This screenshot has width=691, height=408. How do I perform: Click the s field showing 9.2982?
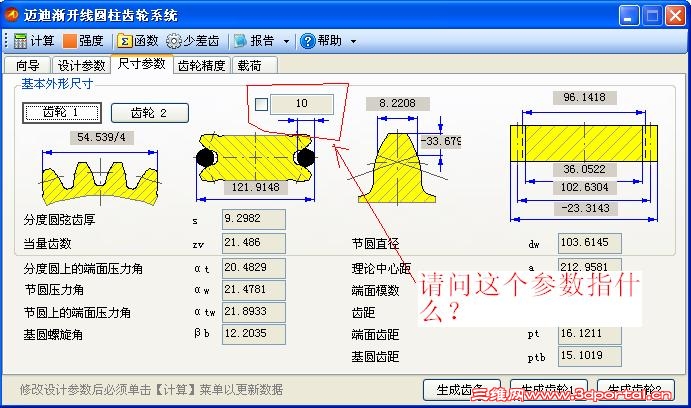254,219
